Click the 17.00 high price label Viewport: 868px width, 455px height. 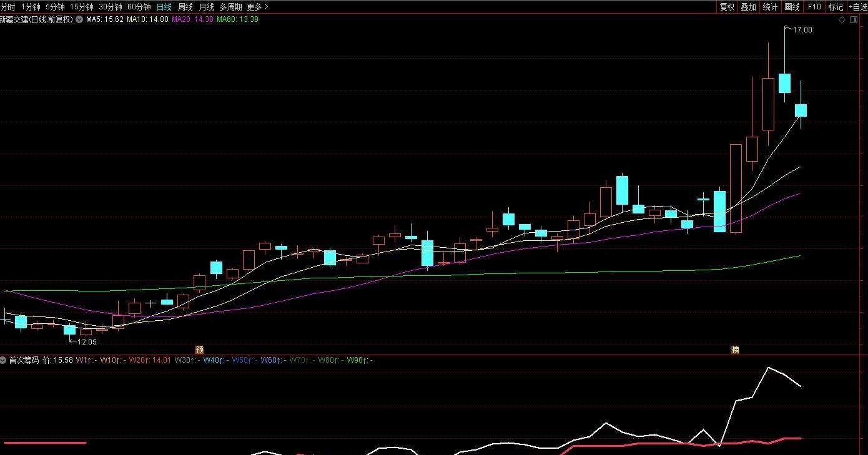click(802, 29)
